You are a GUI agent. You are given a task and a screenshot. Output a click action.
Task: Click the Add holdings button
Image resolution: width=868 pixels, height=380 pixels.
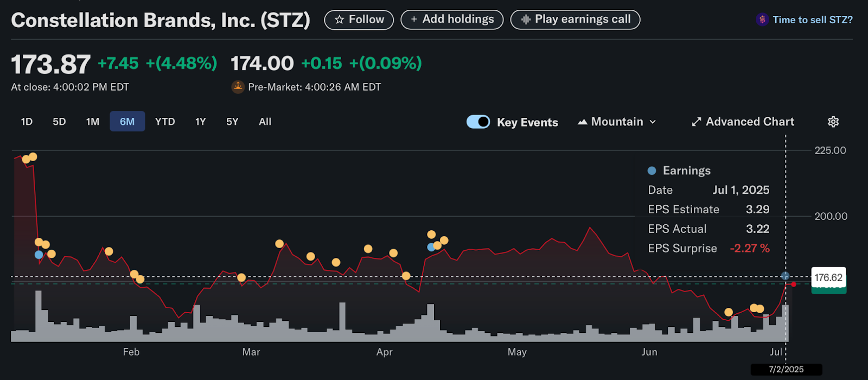click(452, 20)
